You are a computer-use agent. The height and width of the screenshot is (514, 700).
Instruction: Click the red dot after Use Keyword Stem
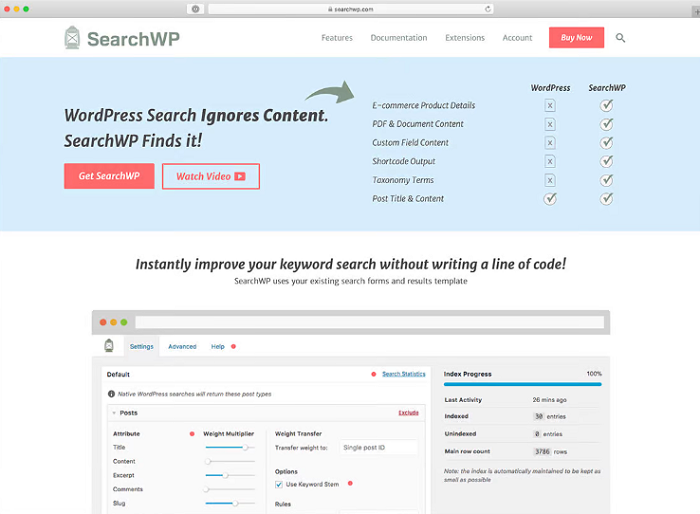click(350, 484)
